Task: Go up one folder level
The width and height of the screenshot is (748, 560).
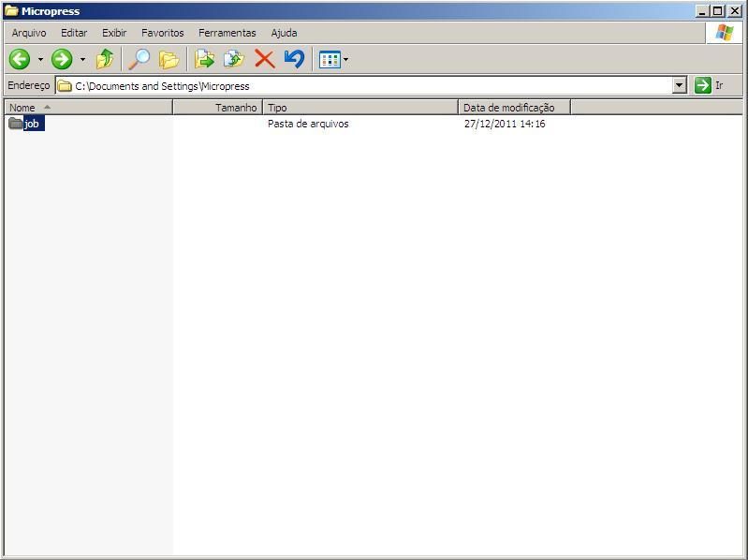Action: pos(105,60)
